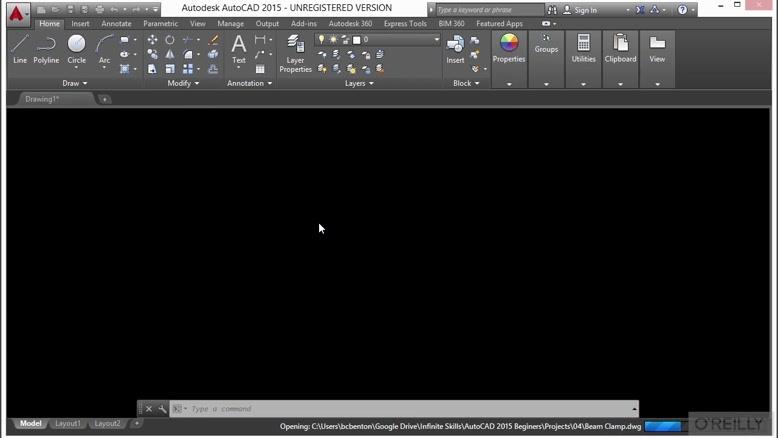Click the Erase tool icon
Image resolution: width=778 pixels, height=438 pixels.
[214, 40]
